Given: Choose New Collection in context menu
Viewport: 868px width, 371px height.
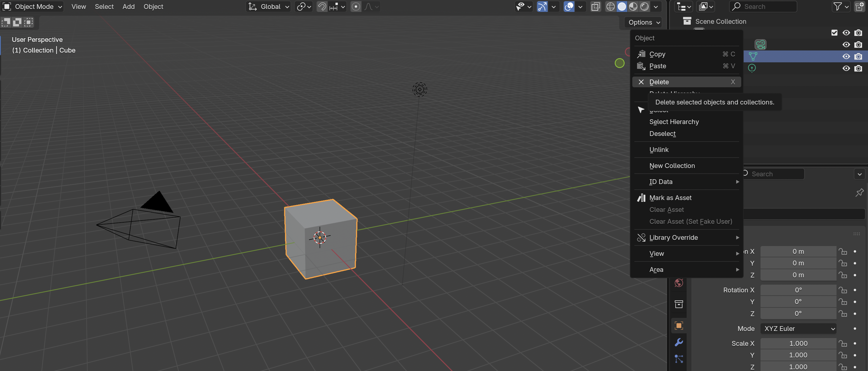Looking at the screenshot, I should [x=686, y=165].
